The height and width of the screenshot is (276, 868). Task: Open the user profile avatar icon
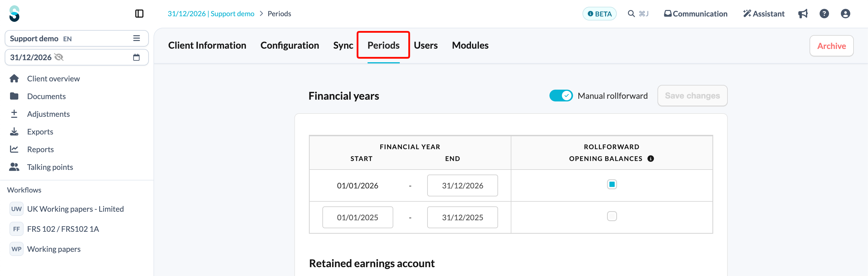click(845, 14)
